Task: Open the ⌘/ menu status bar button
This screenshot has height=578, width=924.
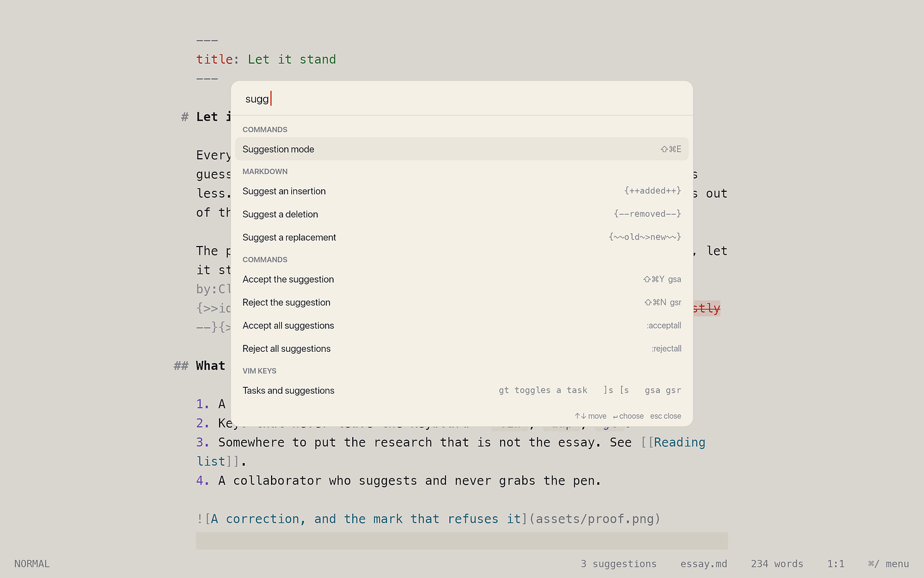Action: pos(888,564)
